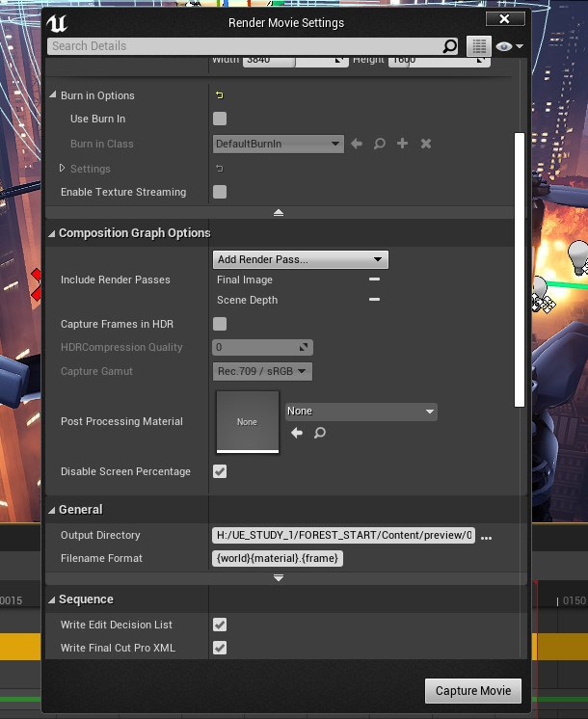Open the Post Processing Material None dropdown

(361, 412)
